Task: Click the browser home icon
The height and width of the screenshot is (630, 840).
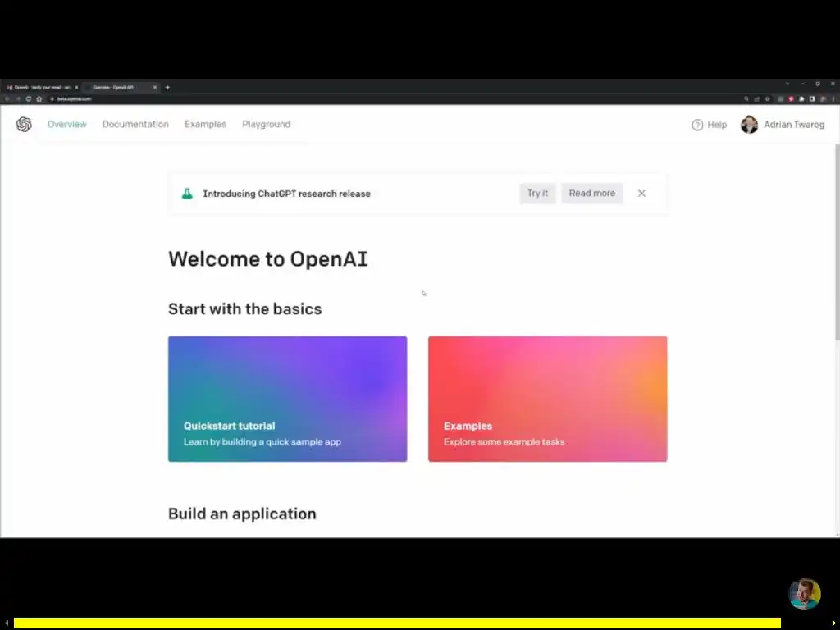Action: tap(39, 99)
